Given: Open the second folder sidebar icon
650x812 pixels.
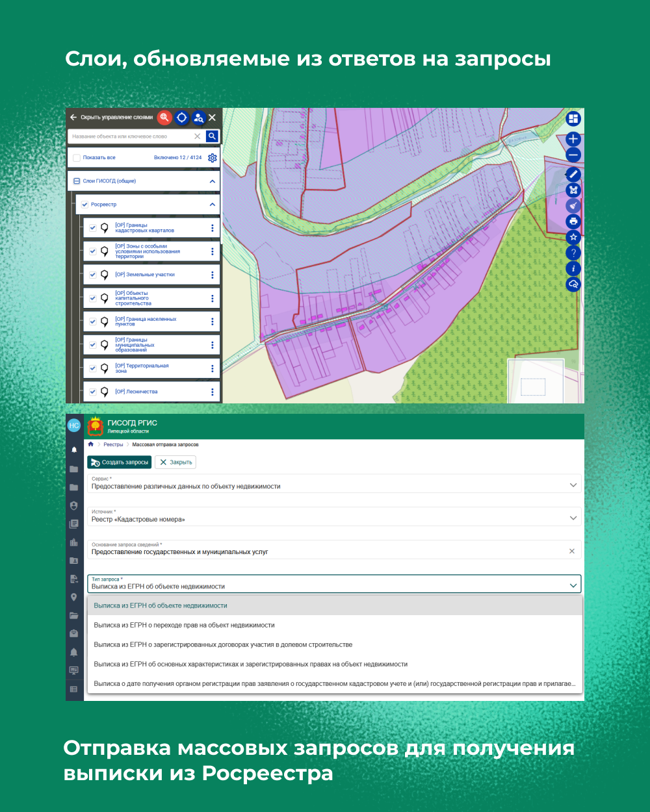Looking at the screenshot, I should [x=73, y=487].
